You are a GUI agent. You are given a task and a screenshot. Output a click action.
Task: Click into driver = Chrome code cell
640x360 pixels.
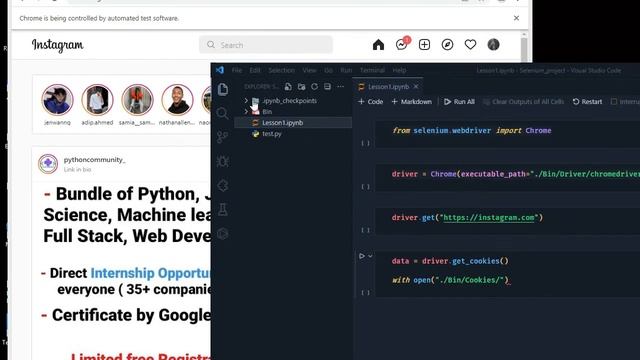[x=507, y=178]
